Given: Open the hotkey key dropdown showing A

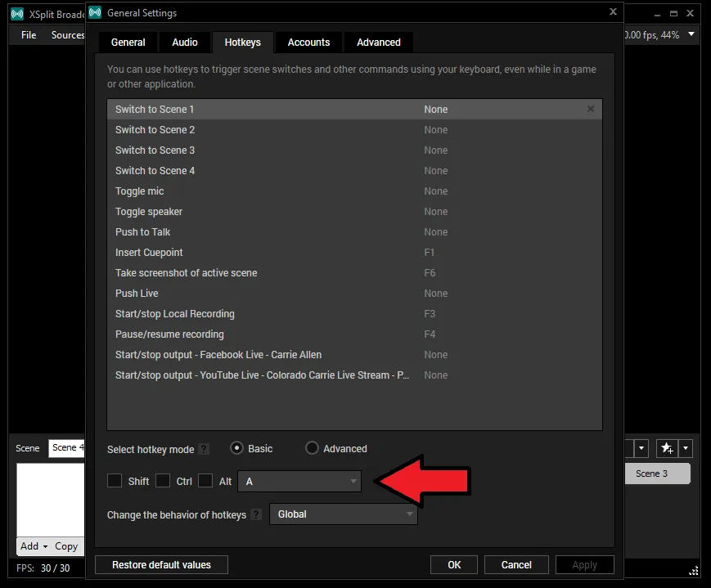Looking at the screenshot, I should [299, 482].
